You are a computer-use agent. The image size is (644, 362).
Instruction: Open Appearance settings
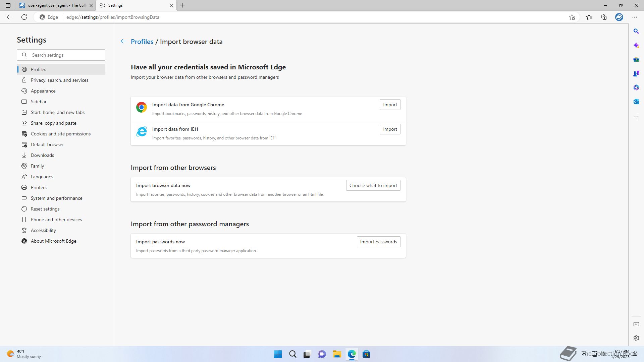click(x=61, y=91)
